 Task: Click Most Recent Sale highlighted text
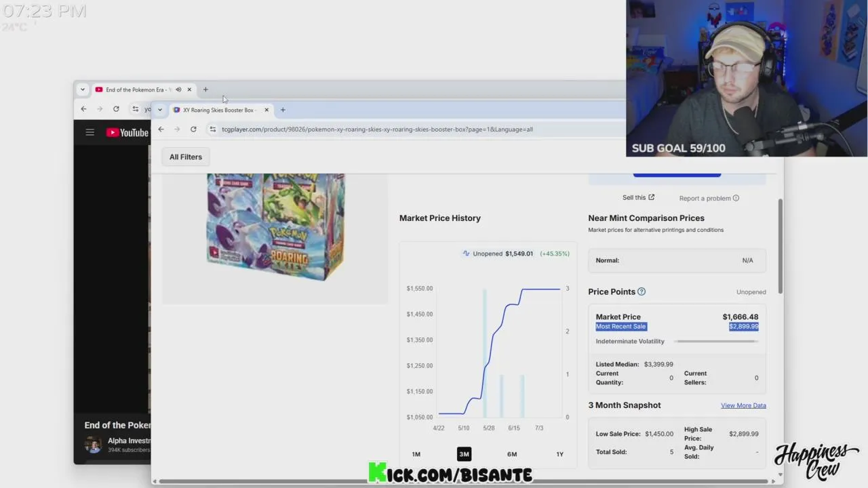pos(621,327)
